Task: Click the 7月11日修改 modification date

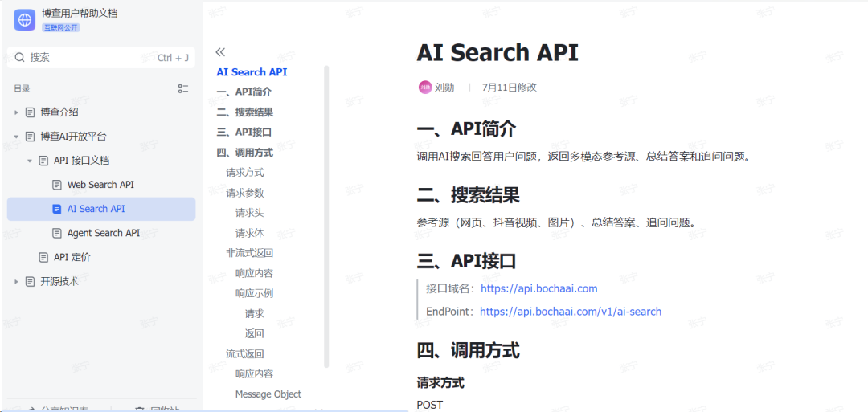Action: click(x=510, y=88)
